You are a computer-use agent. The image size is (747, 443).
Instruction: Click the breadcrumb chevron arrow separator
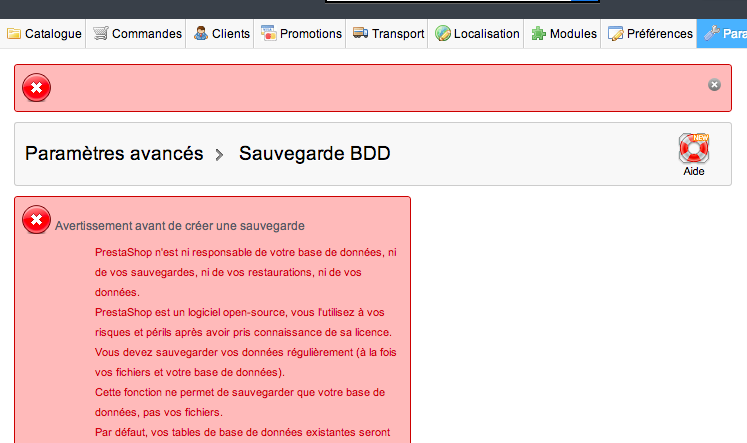tap(219, 155)
